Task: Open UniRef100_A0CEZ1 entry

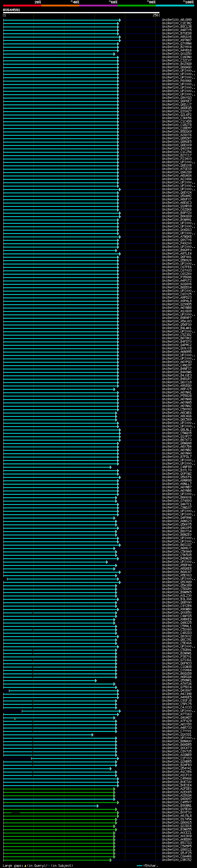Action: pyautogui.click(x=177, y=833)
